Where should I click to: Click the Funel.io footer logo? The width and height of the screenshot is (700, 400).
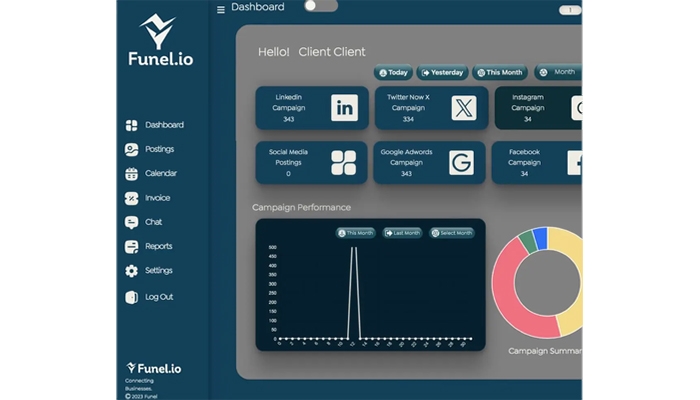[154, 368]
